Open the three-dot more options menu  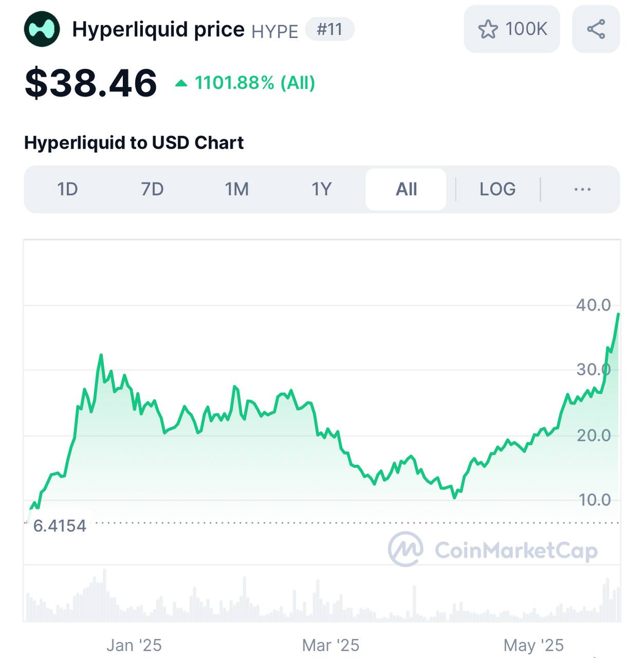582,189
